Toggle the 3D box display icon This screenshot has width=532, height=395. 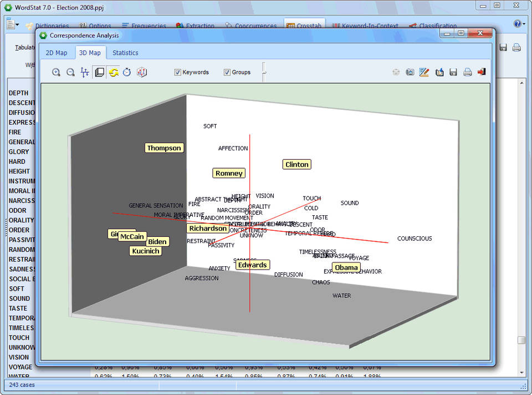(100, 72)
